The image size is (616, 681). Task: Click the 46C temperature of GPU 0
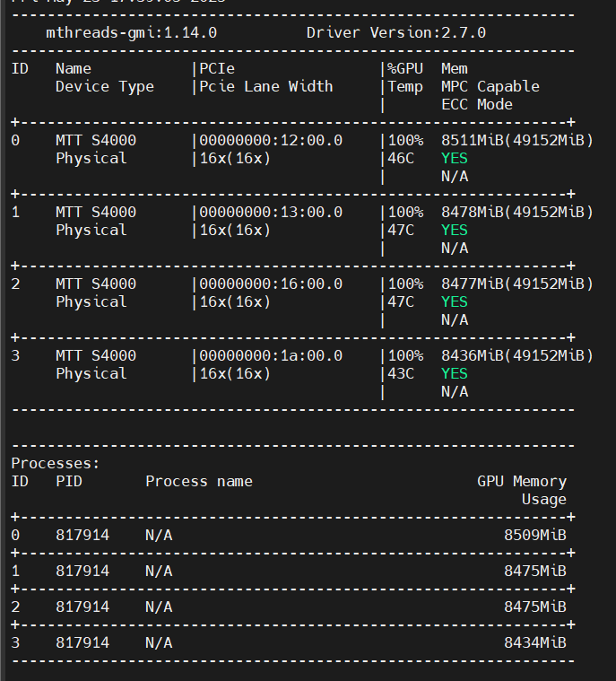click(401, 159)
